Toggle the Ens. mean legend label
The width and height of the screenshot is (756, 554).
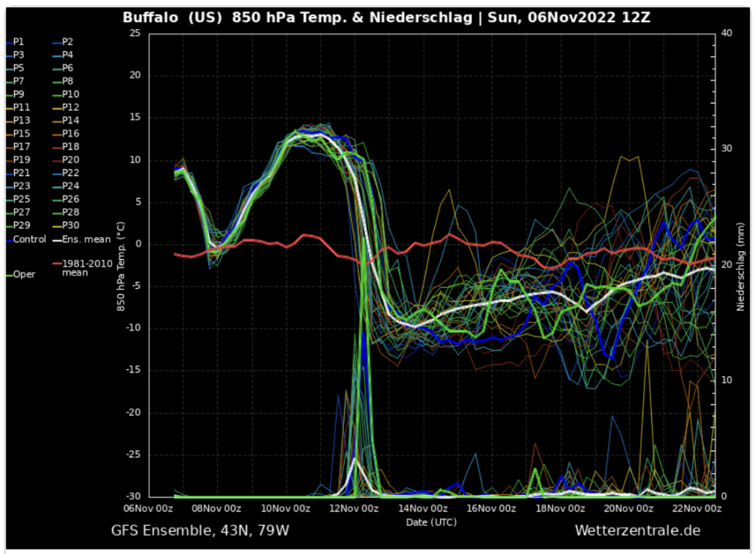pyautogui.click(x=86, y=239)
